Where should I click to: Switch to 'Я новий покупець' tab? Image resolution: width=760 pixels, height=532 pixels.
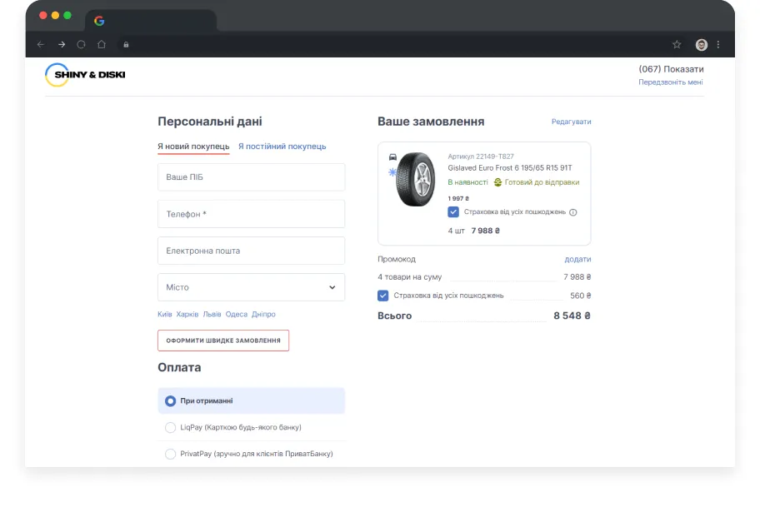click(x=193, y=147)
